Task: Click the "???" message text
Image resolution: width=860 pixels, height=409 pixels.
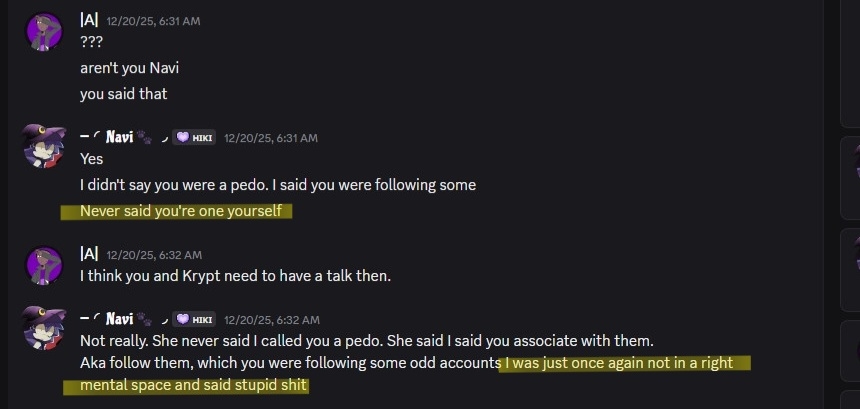Action: [91, 43]
